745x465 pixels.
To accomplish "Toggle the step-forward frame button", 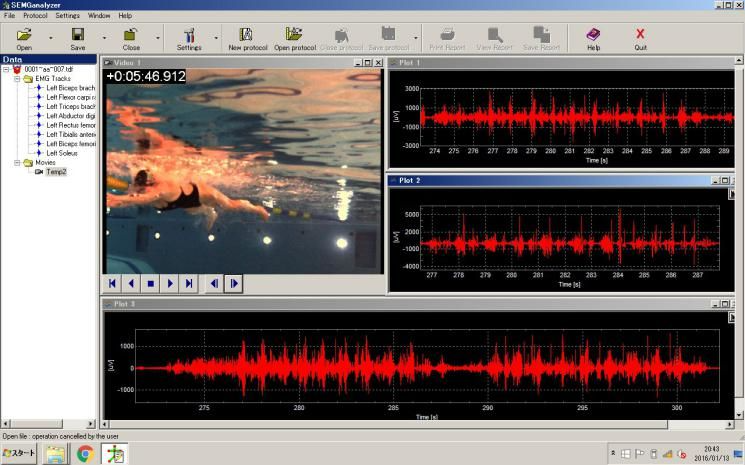I will pos(234,284).
